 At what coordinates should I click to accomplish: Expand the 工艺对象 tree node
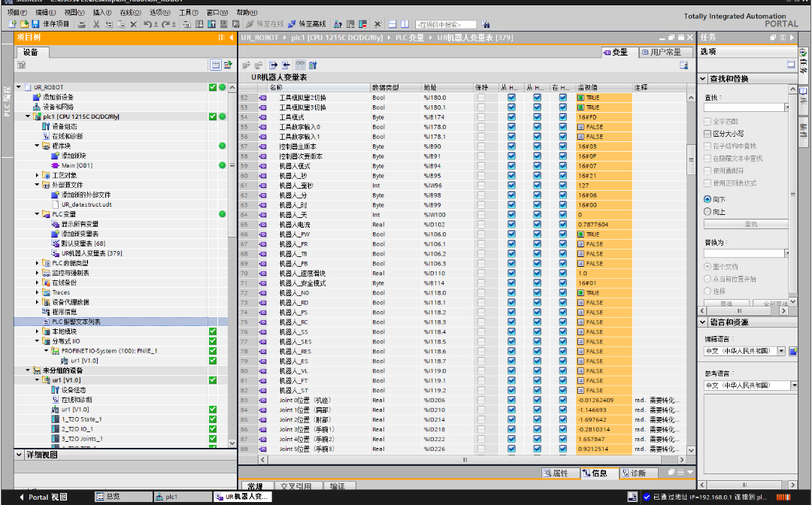tap(38, 175)
